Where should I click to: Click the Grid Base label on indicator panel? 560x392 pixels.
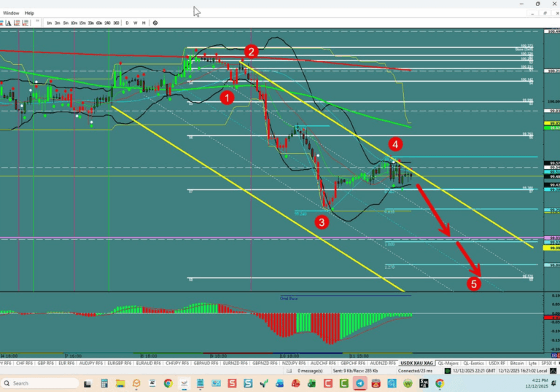tap(289, 299)
